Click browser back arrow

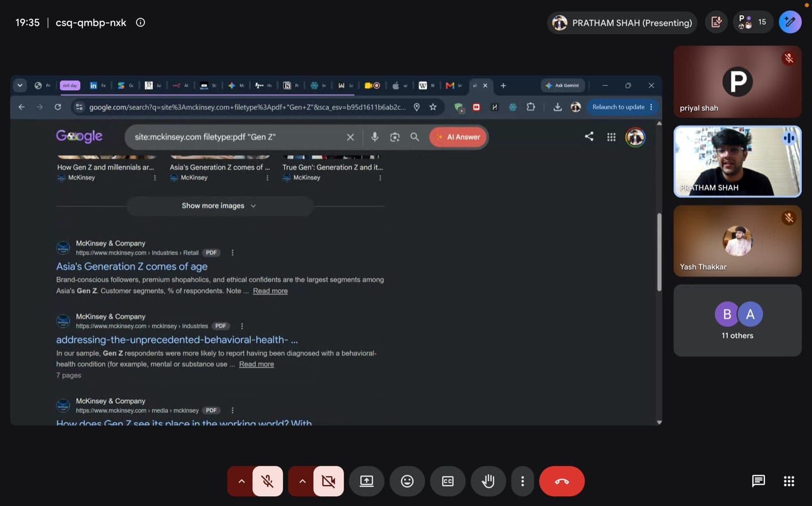tap(21, 107)
